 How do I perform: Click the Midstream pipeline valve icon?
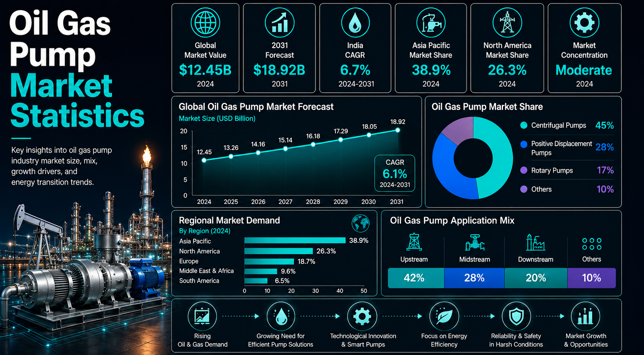(475, 242)
